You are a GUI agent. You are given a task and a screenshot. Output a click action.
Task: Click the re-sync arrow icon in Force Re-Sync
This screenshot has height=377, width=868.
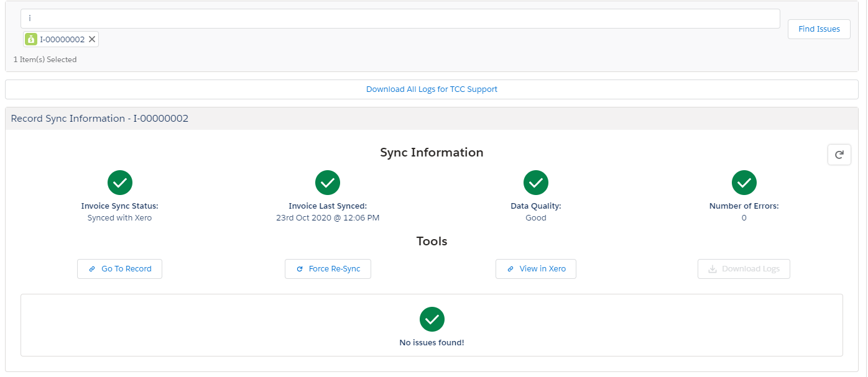click(x=301, y=268)
